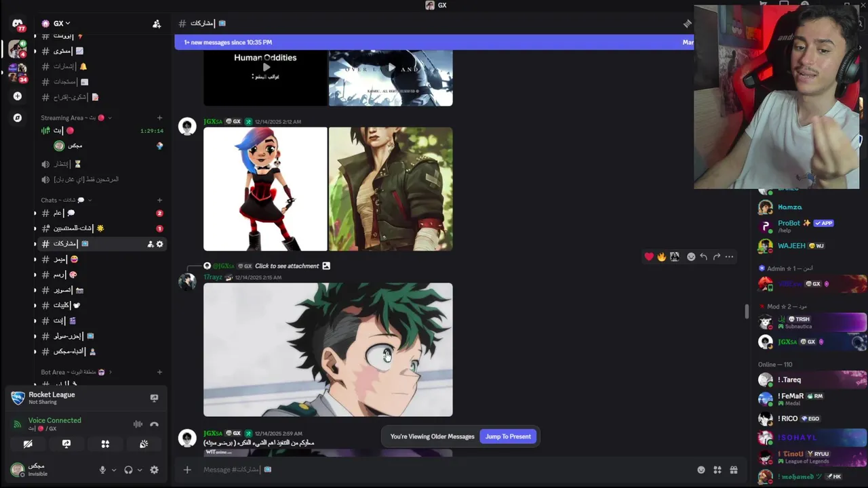This screenshot has height=488, width=868.
Task: Open Discord direct messages home icon
Action: pyautogui.click(x=18, y=24)
